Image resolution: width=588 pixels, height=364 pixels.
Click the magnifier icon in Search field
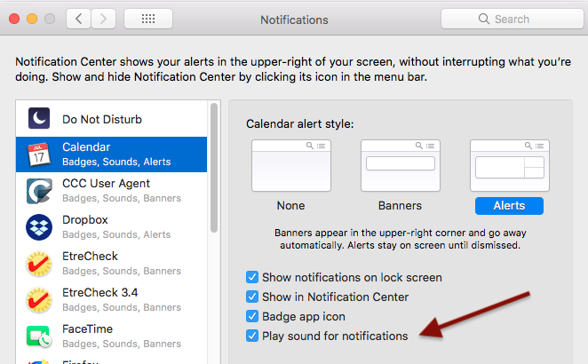click(x=484, y=19)
